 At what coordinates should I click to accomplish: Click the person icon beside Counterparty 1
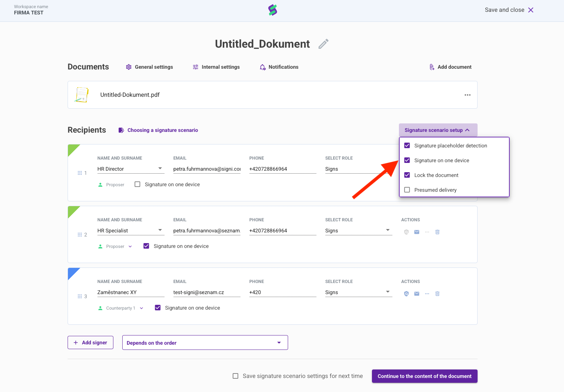tap(100, 308)
